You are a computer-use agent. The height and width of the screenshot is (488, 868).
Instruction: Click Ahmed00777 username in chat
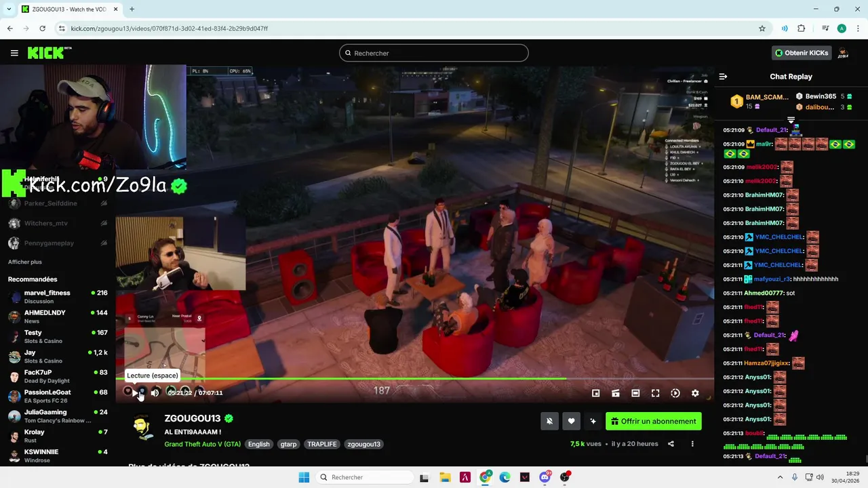764,293
